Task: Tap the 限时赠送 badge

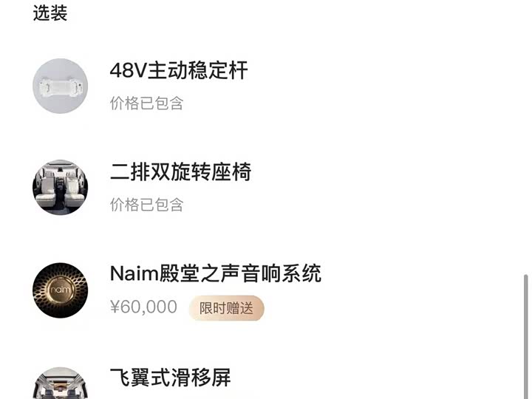Action: tap(226, 308)
